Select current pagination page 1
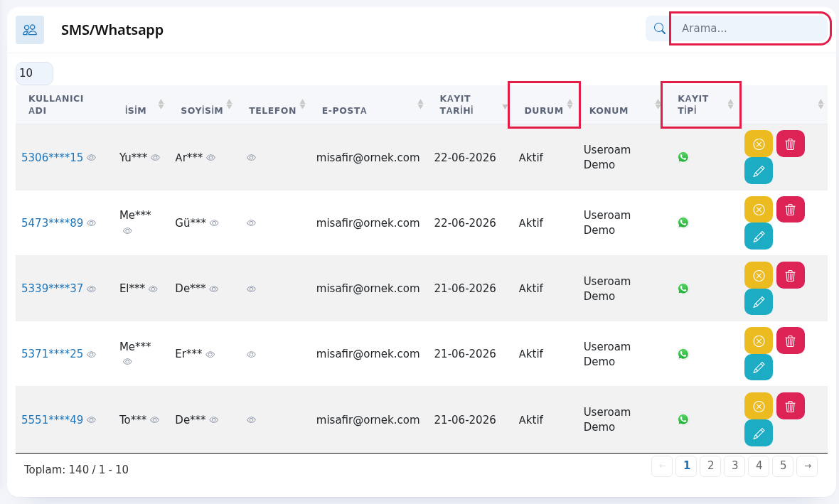839x504 pixels. coord(687,466)
